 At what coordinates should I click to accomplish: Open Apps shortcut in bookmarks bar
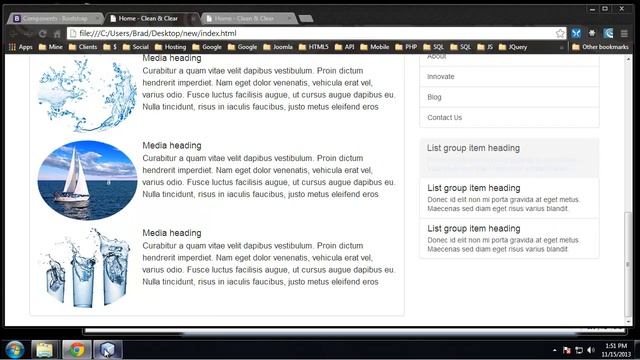(20, 47)
